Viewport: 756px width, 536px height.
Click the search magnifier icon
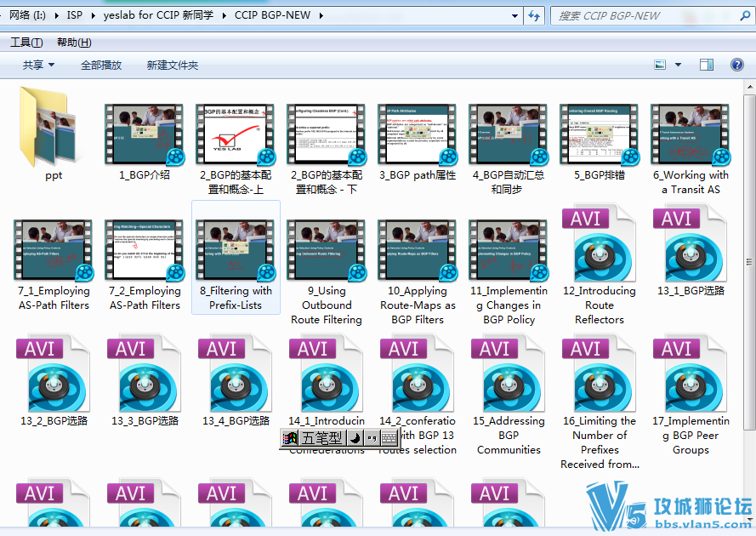coord(746,16)
